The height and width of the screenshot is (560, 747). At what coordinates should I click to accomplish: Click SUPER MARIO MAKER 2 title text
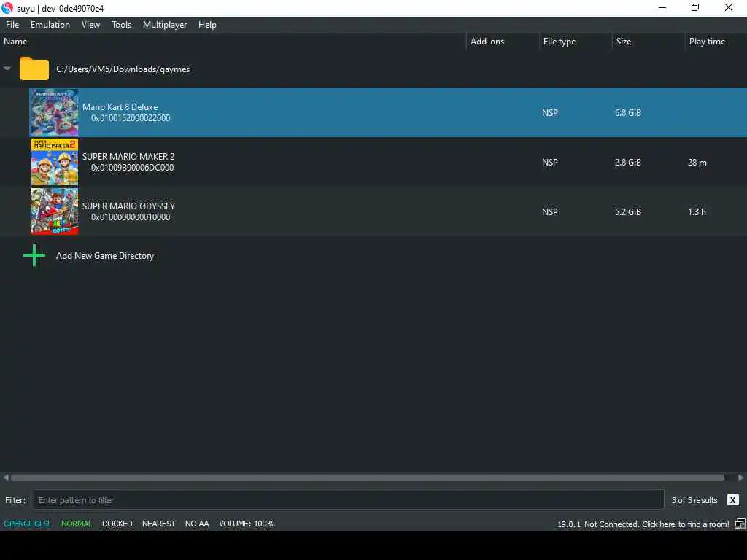pos(128,157)
